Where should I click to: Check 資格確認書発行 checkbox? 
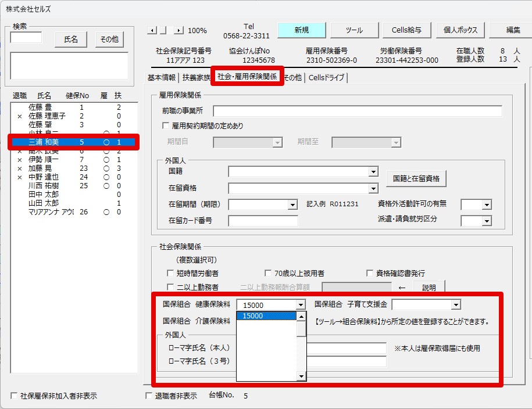point(370,274)
